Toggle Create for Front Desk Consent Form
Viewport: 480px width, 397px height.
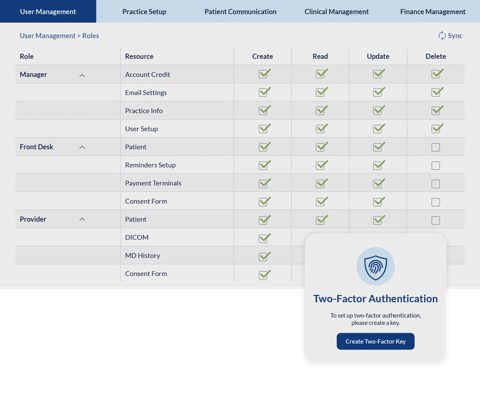(264, 201)
